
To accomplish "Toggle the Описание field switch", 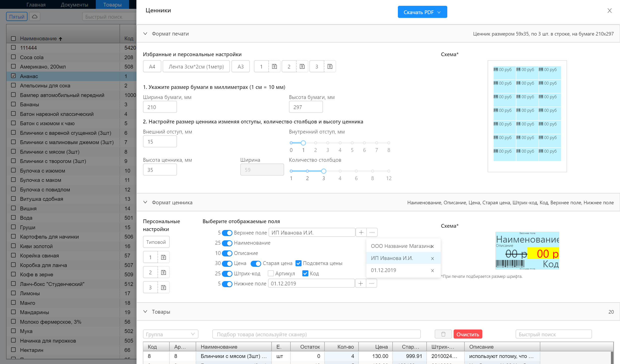I will [x=227, y=253].
